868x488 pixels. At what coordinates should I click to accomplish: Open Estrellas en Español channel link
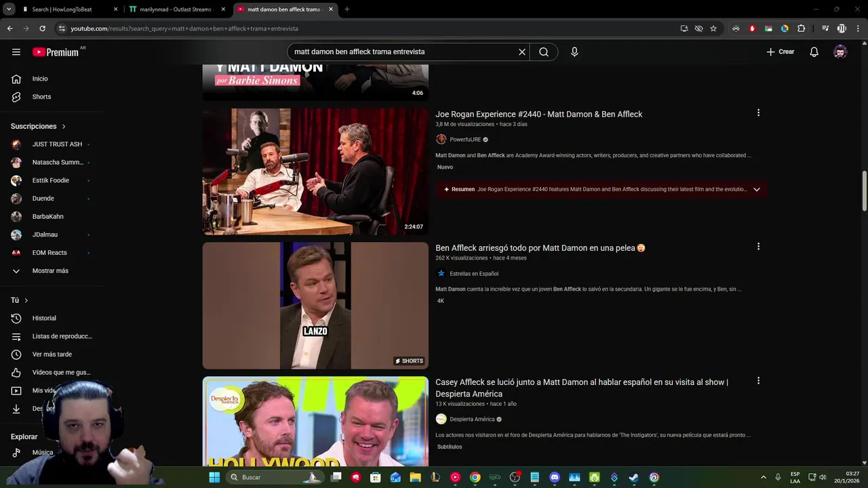pos(474,274)
